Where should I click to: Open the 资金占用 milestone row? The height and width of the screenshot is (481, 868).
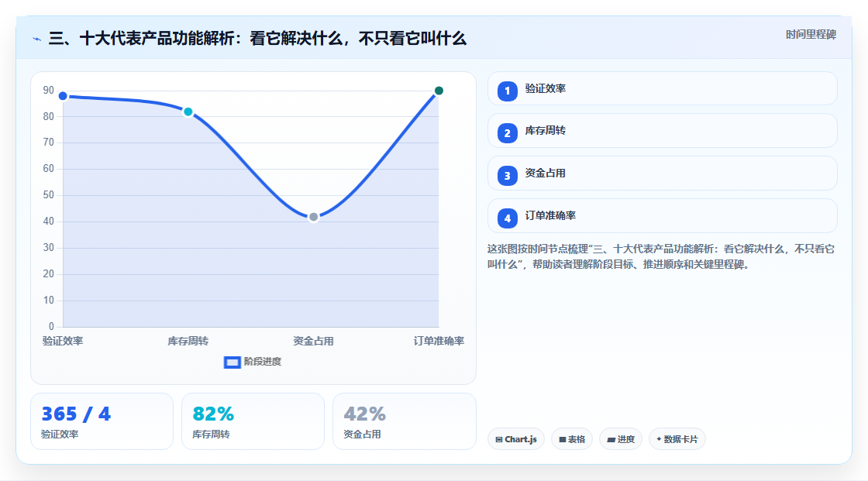[662, 174]
